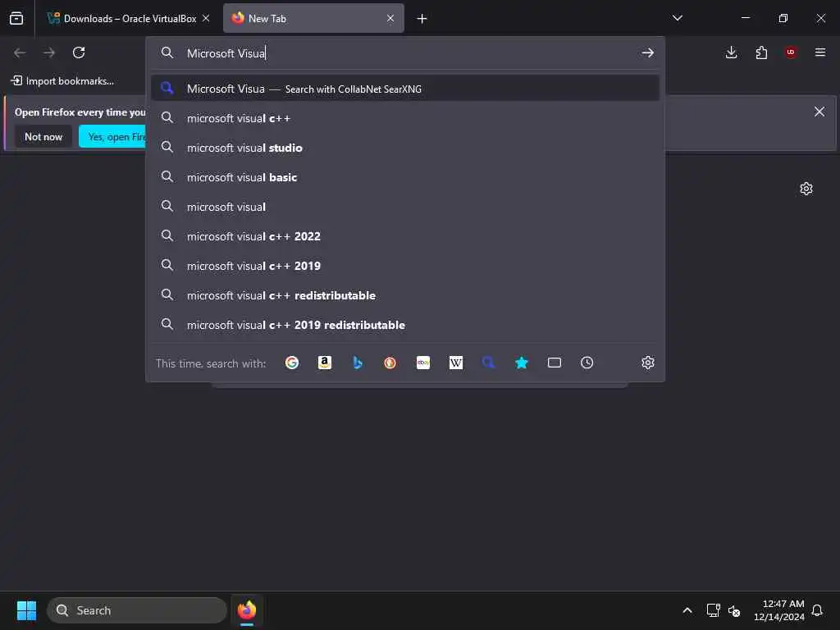
Task: Select suggestion microsoft visual c++ 2022
Action: (x=405, y=235)
